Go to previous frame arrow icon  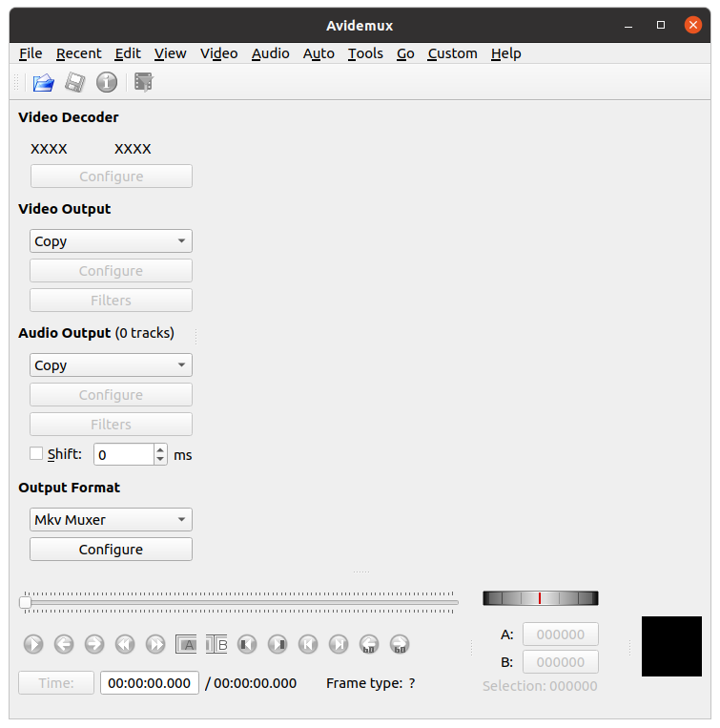click(64, 644)
